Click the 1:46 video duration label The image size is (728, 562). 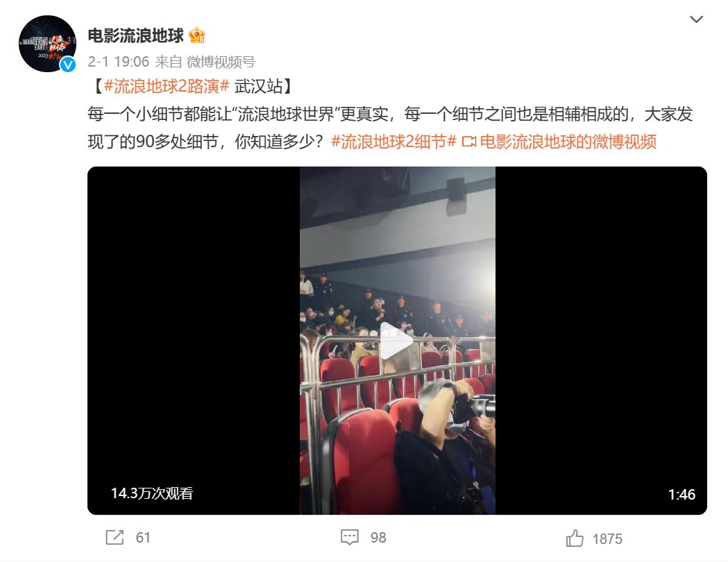point(682,495)
